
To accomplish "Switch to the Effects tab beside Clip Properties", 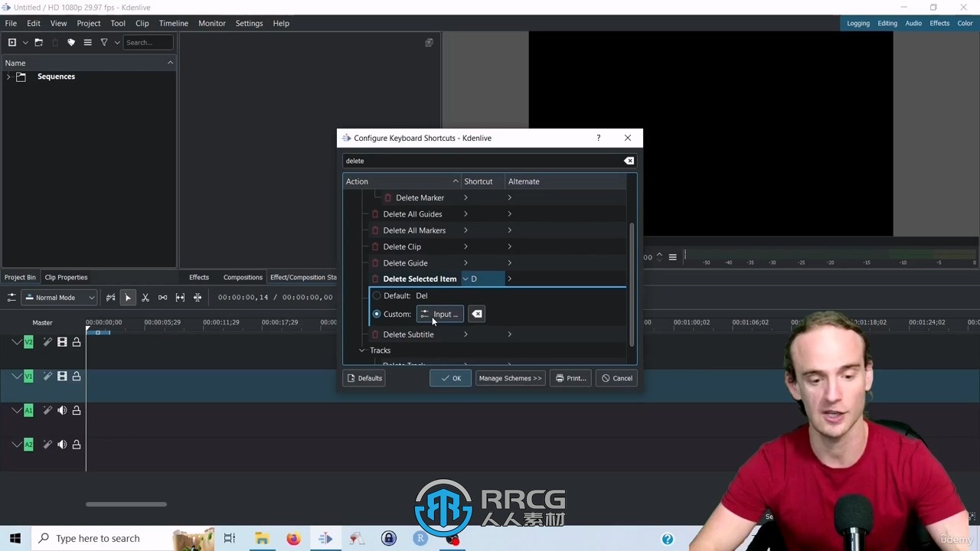I will click(199, 277).
